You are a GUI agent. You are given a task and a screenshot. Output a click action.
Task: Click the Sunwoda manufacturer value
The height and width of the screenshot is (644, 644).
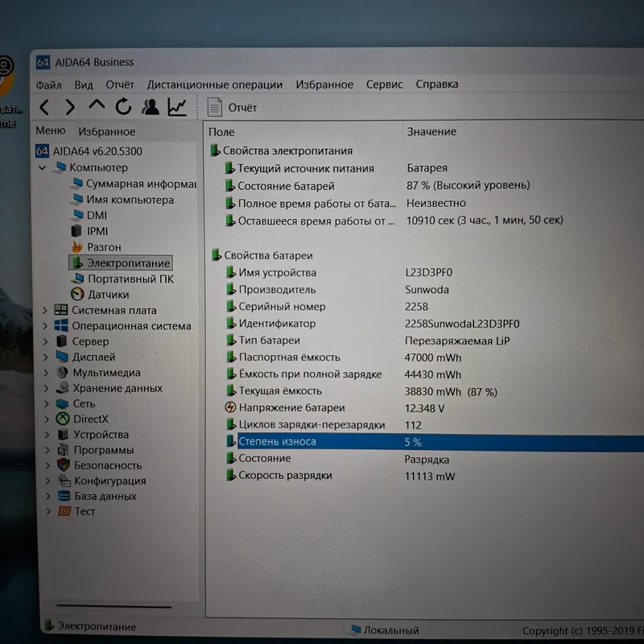[427, 290]
